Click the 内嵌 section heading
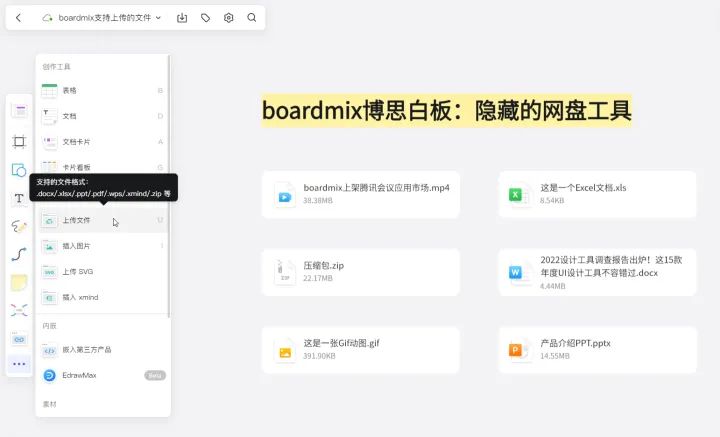This screenshot has width=720, height=437. click(x=49, y=326)
